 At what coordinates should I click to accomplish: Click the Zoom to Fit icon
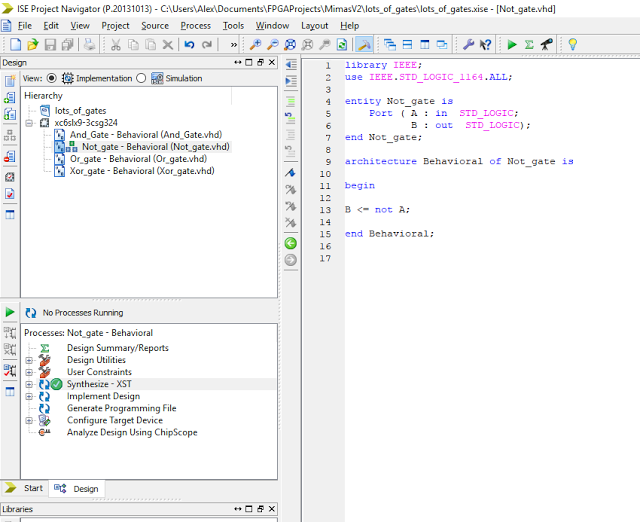click(290, 44)
